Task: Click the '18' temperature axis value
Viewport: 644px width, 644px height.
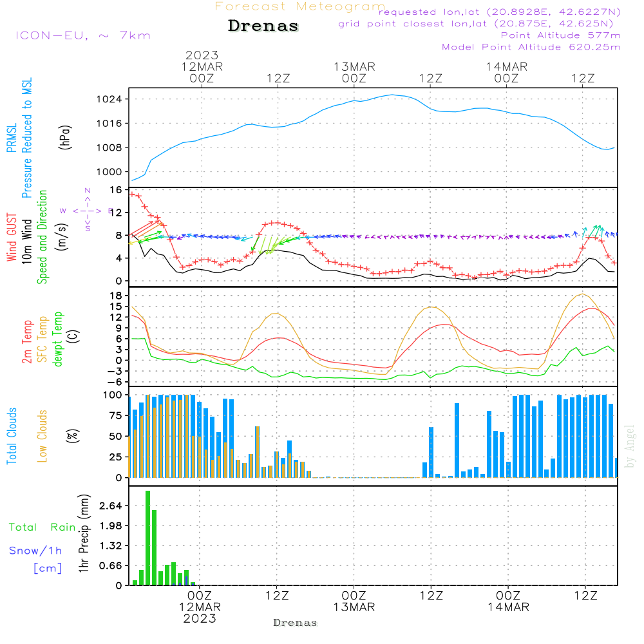Action: tap(116, 296)
